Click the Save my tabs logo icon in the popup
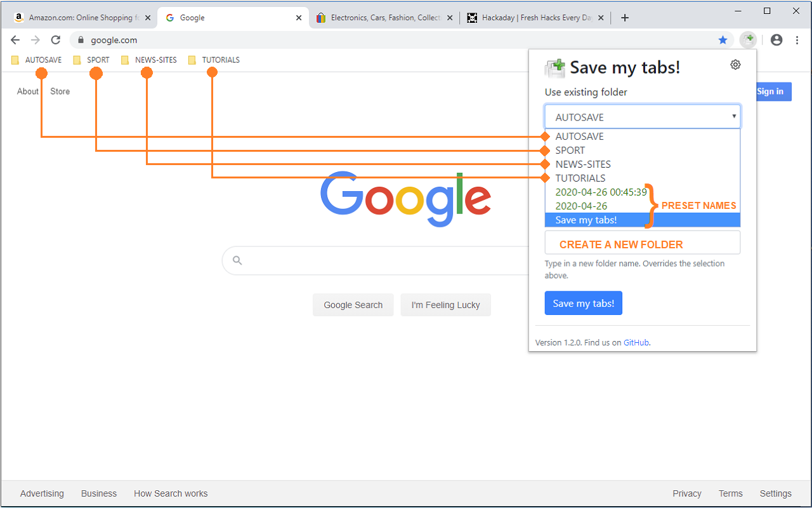812x508 pixels. click(x=554, y=67)
